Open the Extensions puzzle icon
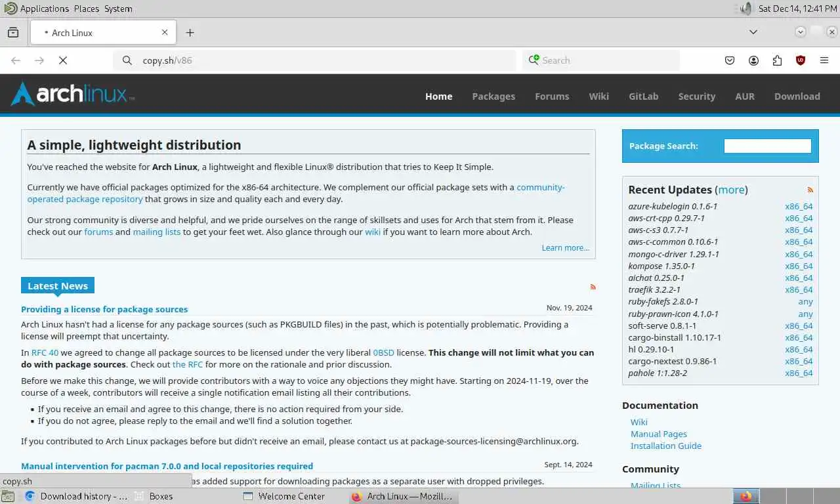 777,60
